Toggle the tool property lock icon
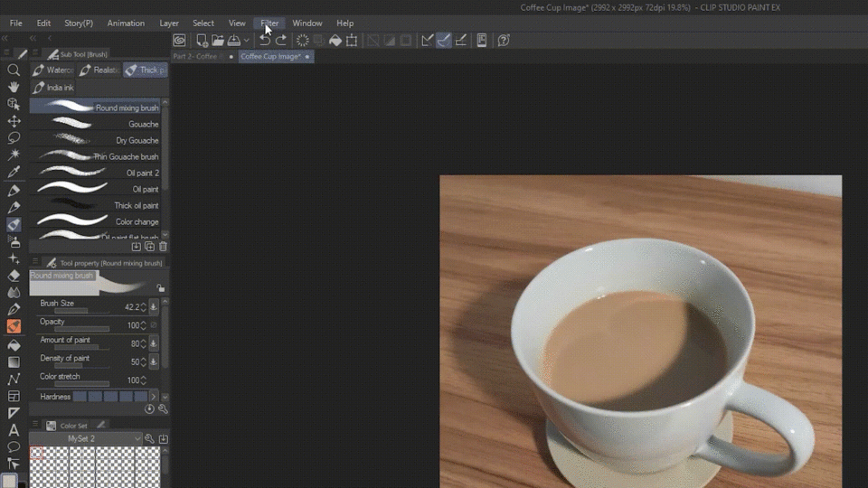Screen dimensions: 868x488 (161, 288)
